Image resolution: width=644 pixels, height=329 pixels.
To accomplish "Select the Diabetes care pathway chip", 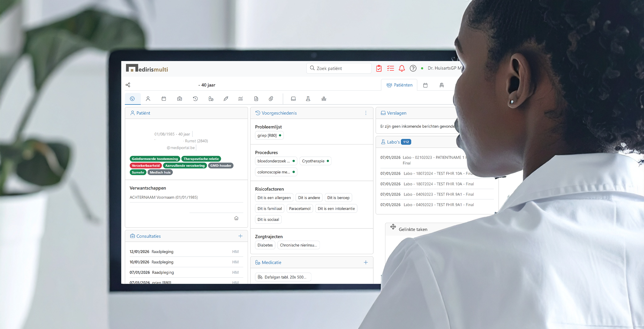I will (x=265, y=245).
